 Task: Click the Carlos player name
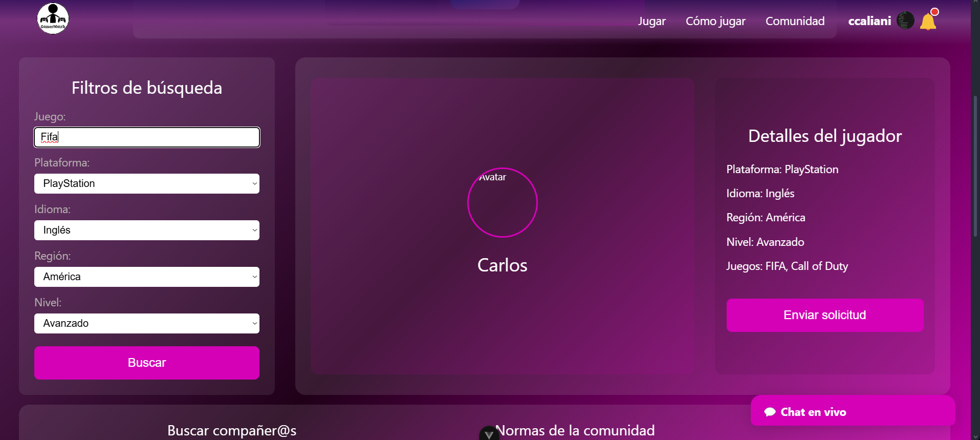pos(502,265)
